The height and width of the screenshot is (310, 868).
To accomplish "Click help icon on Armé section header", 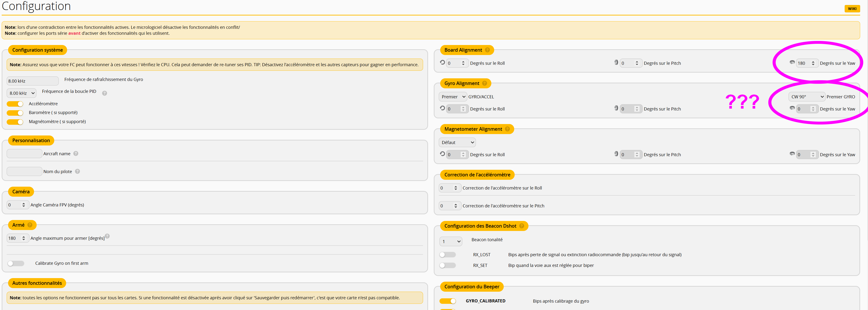I will 30,225.
